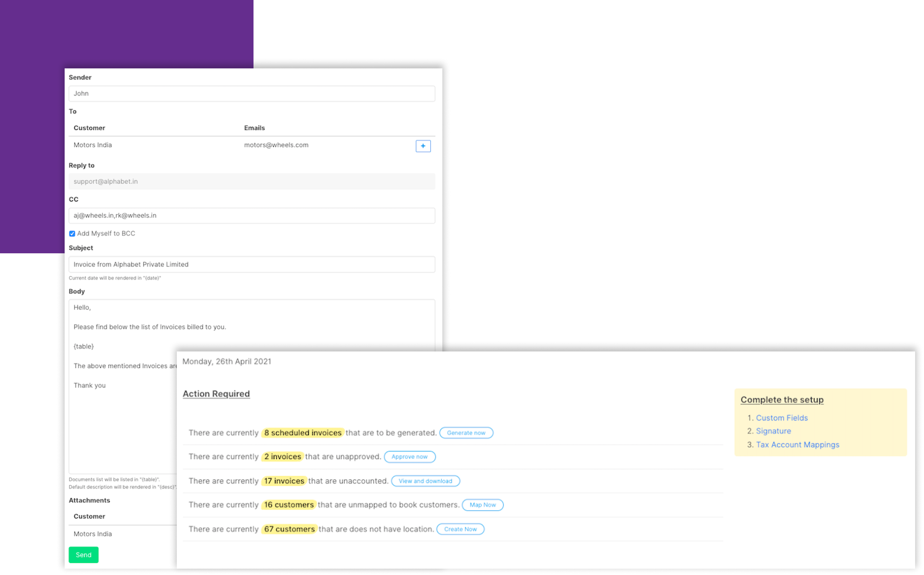
Task: Click Generate now for scheduled invoices
Action: tap(466, 433)
